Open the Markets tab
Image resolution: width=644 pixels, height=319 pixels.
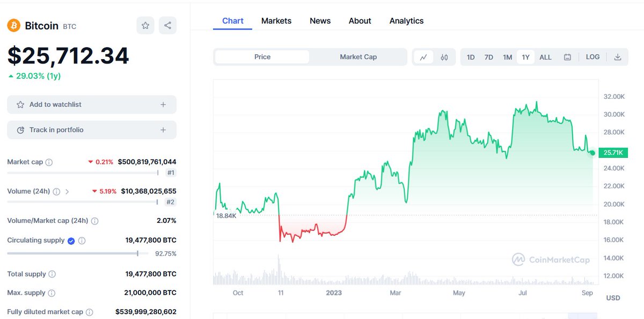click(276, 21)
